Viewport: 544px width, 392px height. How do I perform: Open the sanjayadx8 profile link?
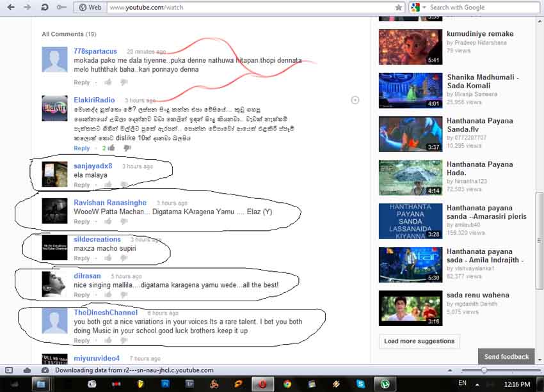(93, 166)
